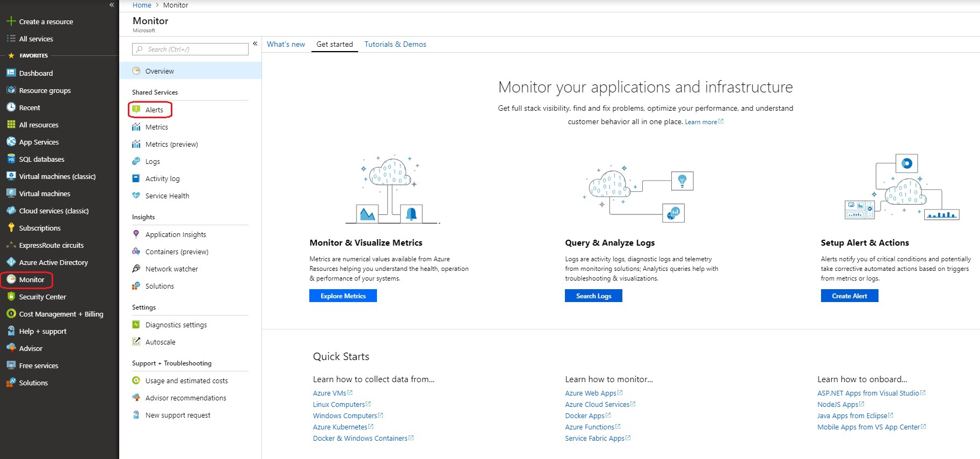The height and width of the screenshot is (459, 980).
Task: Open the Usage and estimated costs icon
Action: [x=136, y=380]
